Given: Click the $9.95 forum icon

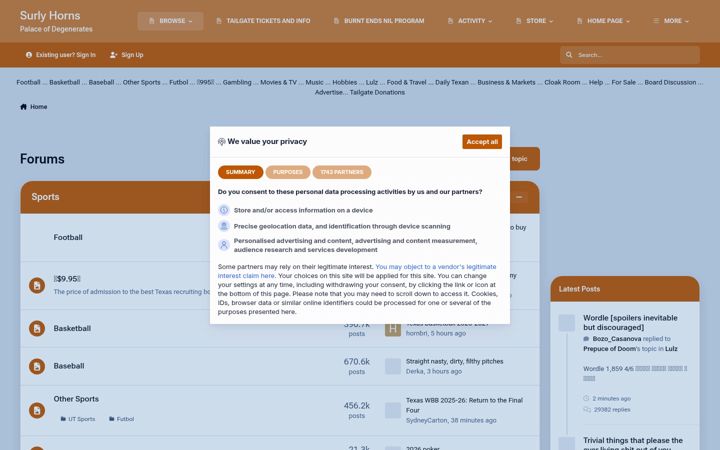Looking at the screenshot, I should (x=37, y=286).
